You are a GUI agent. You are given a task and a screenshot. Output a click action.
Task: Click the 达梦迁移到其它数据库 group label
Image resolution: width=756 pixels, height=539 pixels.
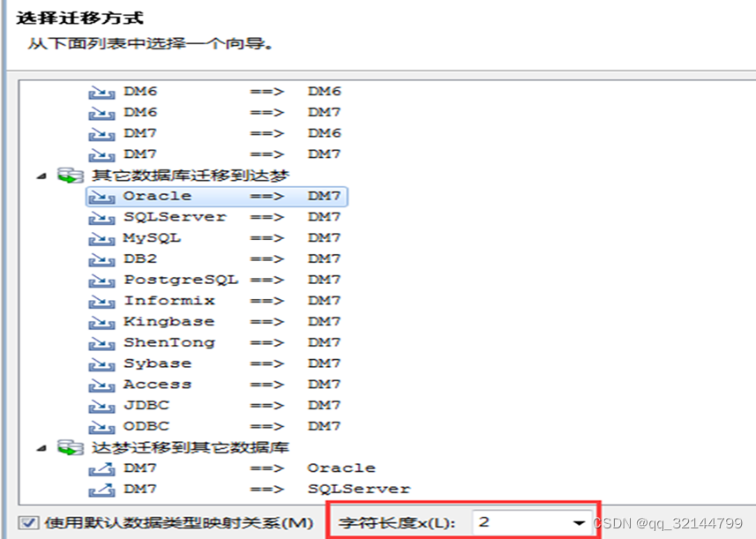coord(191,447)
